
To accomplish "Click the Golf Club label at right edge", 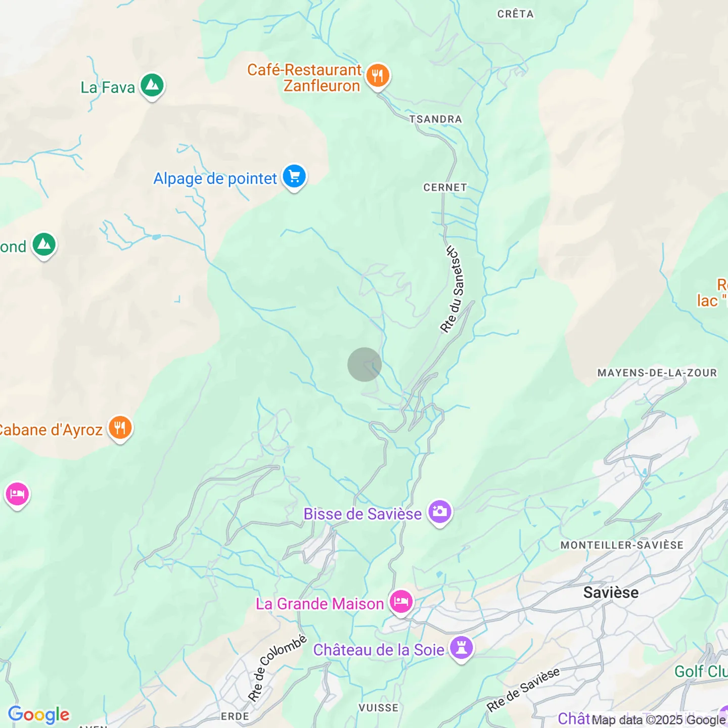I will [x=701, y=671].
